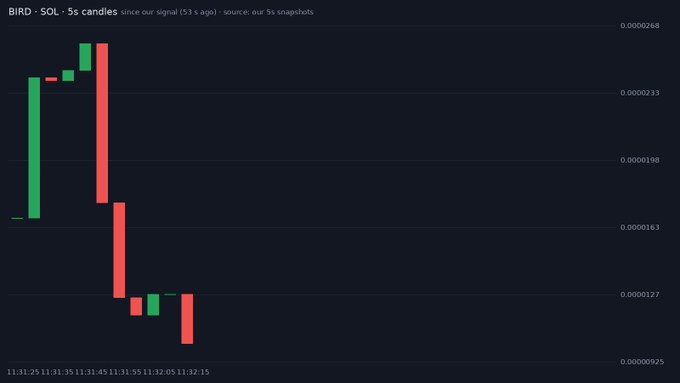
Task: Click the 0.0000127 price axis label
Action: [x=640, y=295]
